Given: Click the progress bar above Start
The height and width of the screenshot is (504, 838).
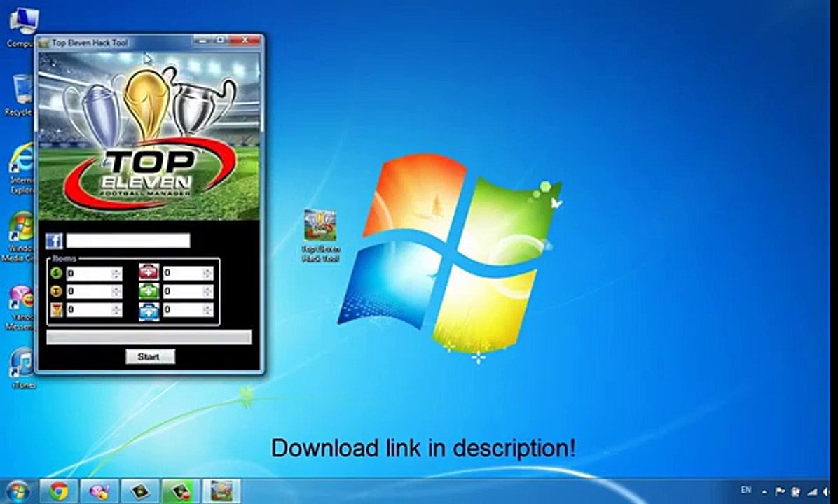Looking at the screenshot, I should [149, 337].
